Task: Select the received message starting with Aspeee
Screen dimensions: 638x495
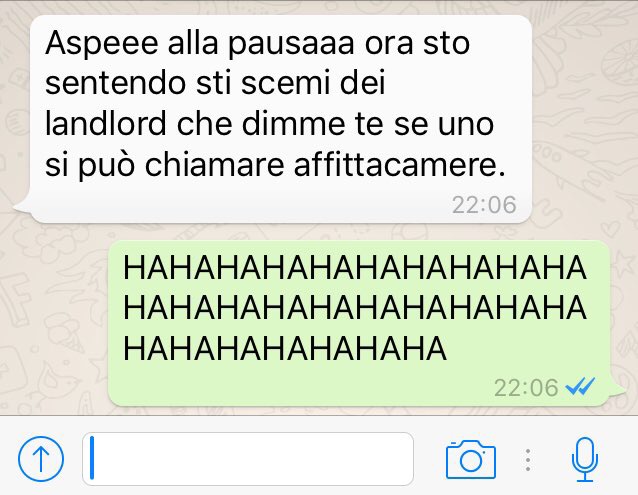Action: (281, 119)
